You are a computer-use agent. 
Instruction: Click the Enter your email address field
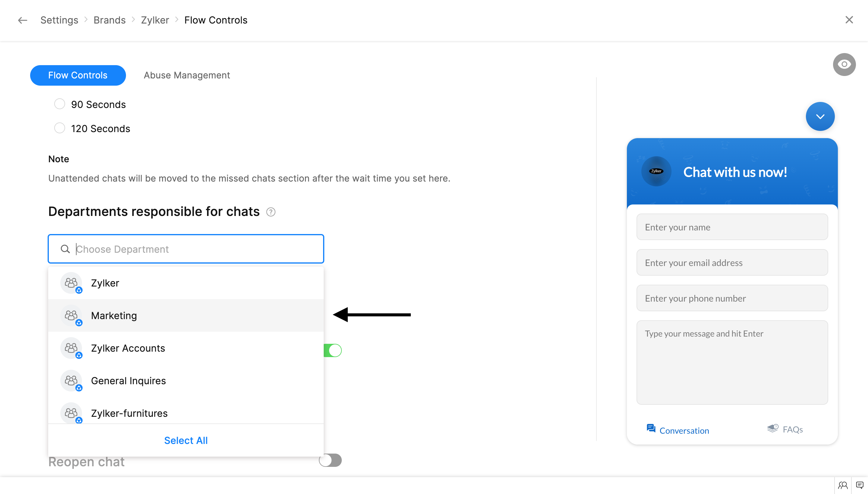tap(732, 263)
